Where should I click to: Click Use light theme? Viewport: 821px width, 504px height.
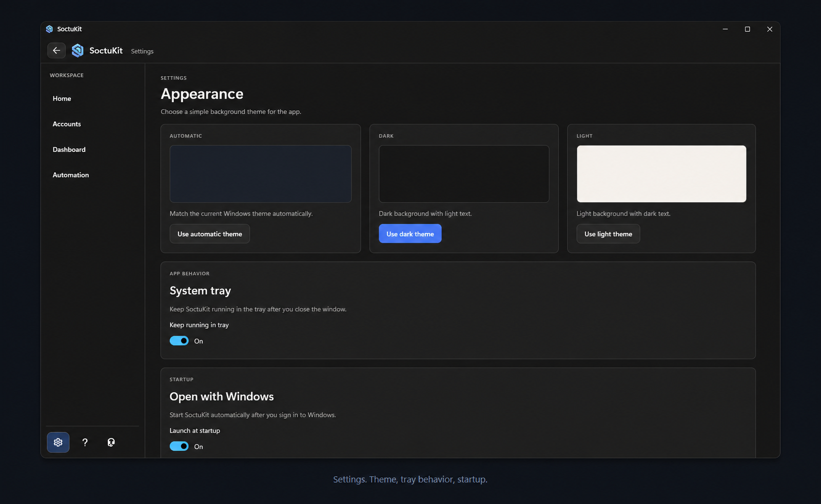pos(608,233)
